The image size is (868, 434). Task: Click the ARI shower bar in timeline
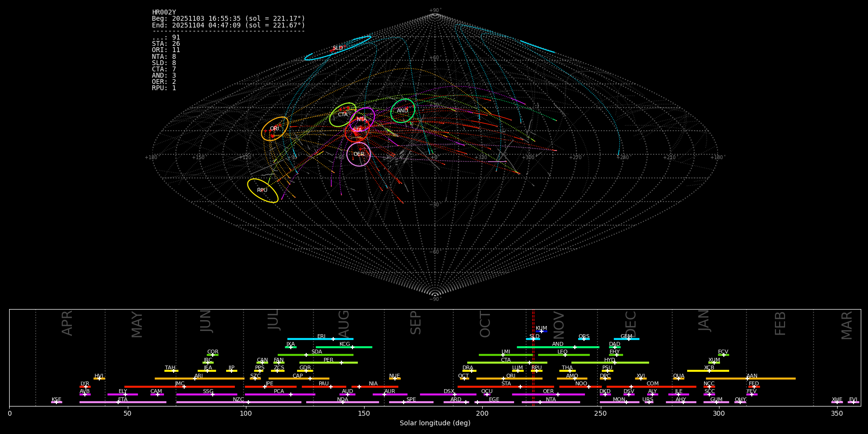(200, 379)
